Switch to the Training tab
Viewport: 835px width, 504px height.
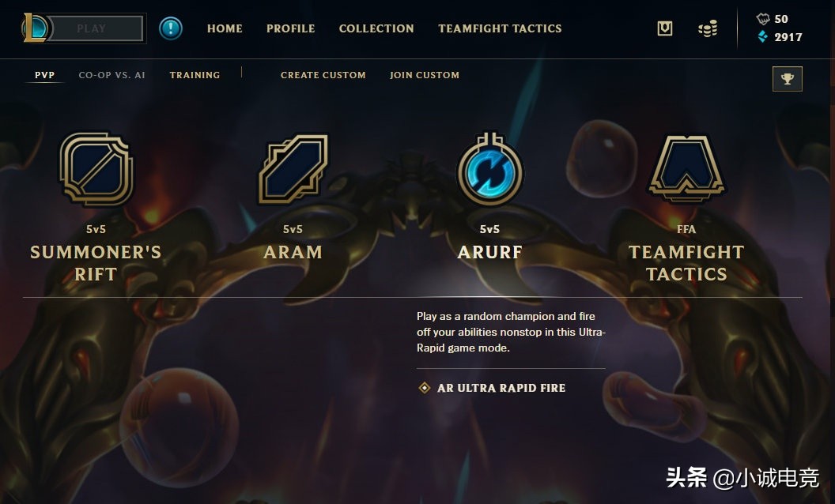(x=195, y=75)
